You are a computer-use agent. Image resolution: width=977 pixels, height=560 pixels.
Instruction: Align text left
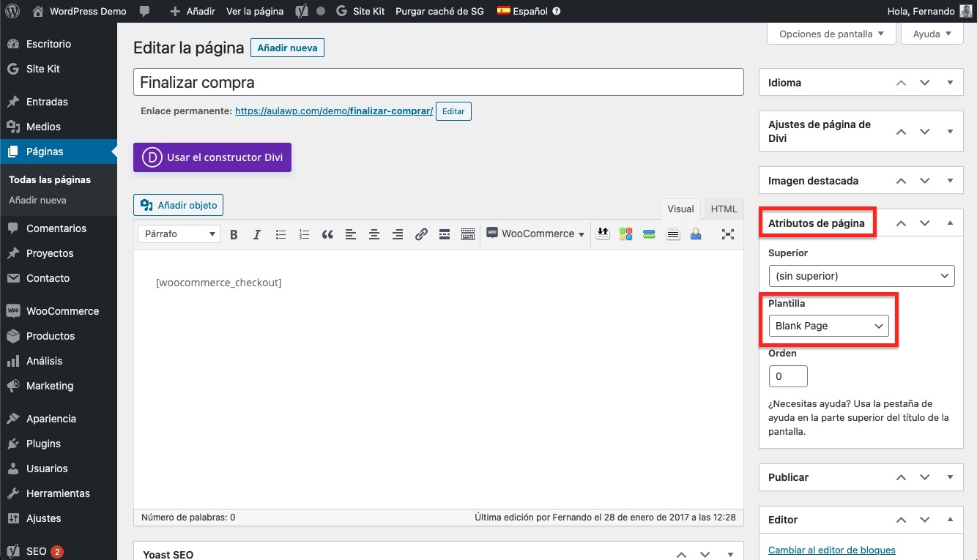point(351,234)
